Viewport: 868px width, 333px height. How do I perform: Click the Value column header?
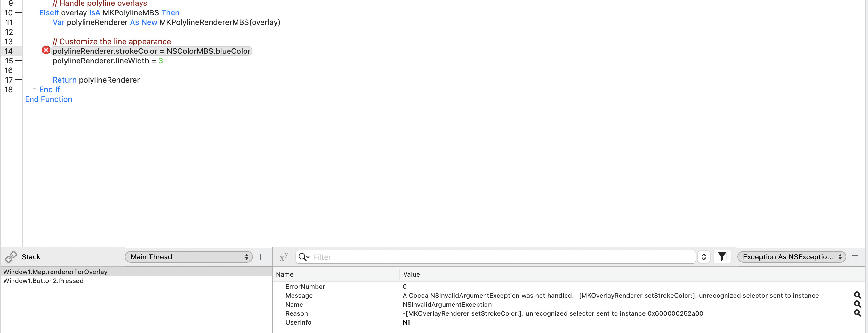coord(411,274)
